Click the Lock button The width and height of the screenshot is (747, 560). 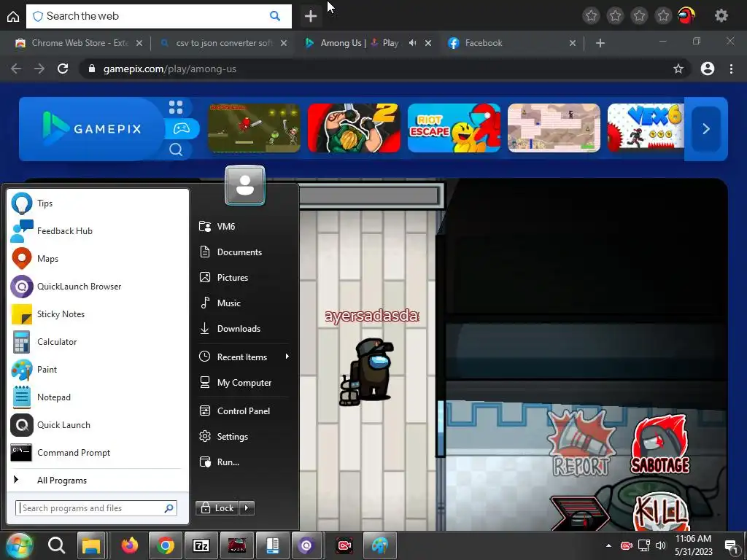(217, 508)
